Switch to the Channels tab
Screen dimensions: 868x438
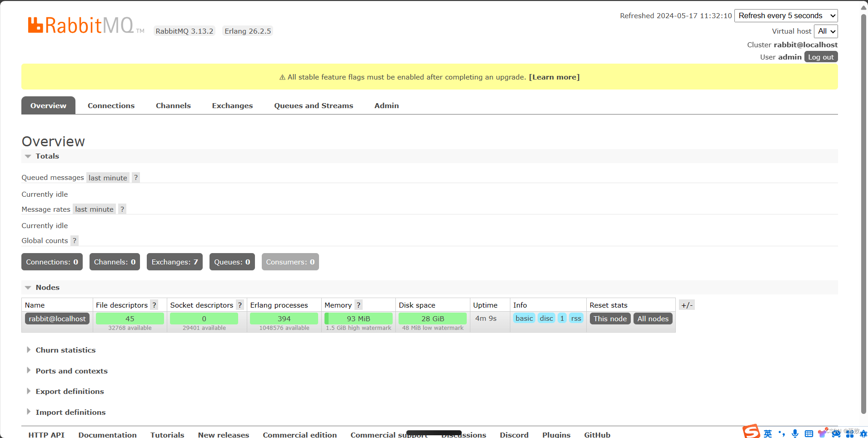[x=173, y=105]
